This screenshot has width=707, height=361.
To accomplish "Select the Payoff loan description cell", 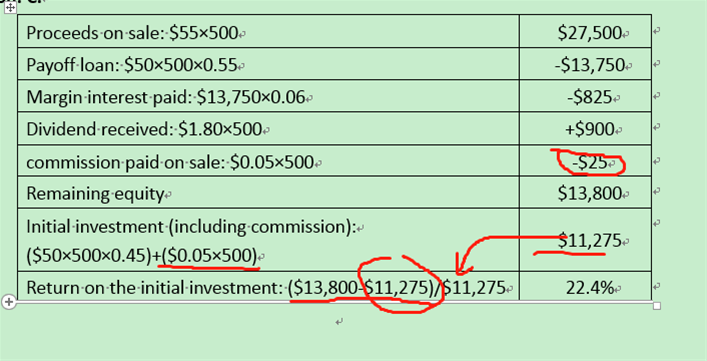I will pyautogui.click(x=268, y=64).
